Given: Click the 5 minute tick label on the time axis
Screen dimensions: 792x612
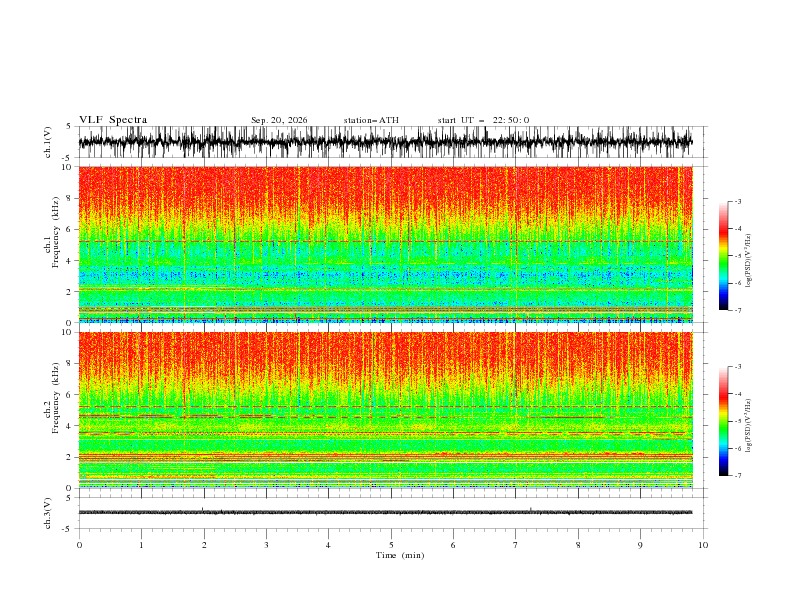Looking at the screenshot, I should click(x=391, y=545).
